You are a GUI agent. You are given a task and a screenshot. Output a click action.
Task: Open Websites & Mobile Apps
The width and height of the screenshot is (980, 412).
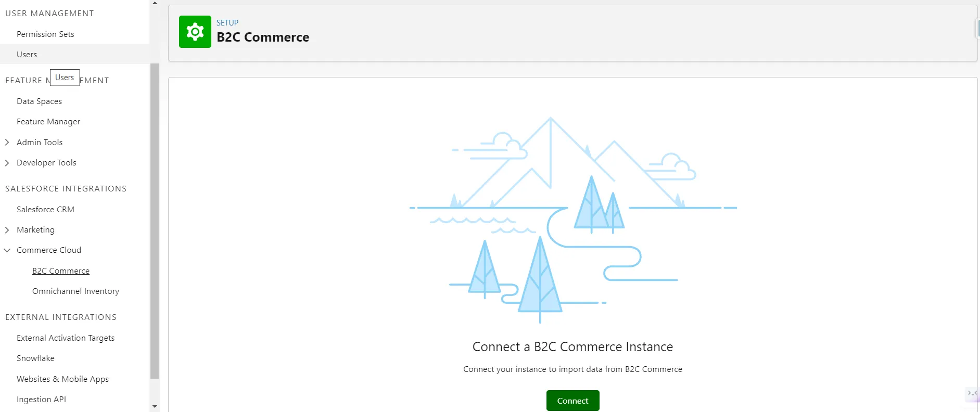62,379
